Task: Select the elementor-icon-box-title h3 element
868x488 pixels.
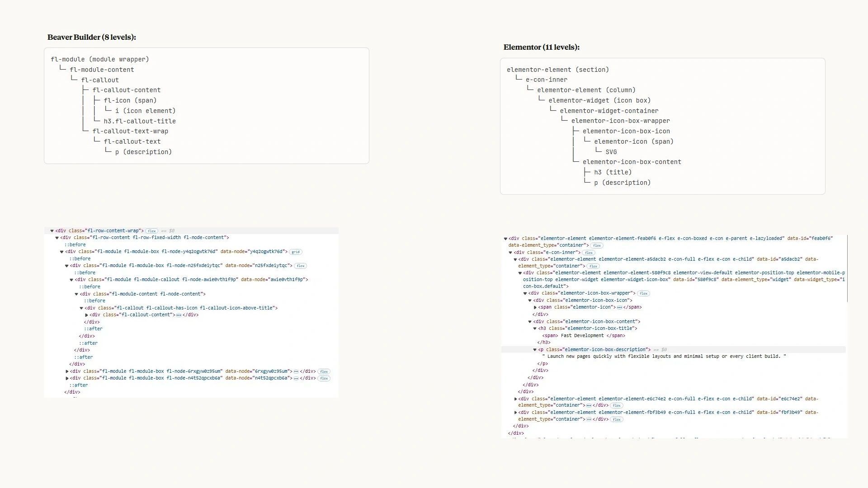Action: [x=591, y=328]
